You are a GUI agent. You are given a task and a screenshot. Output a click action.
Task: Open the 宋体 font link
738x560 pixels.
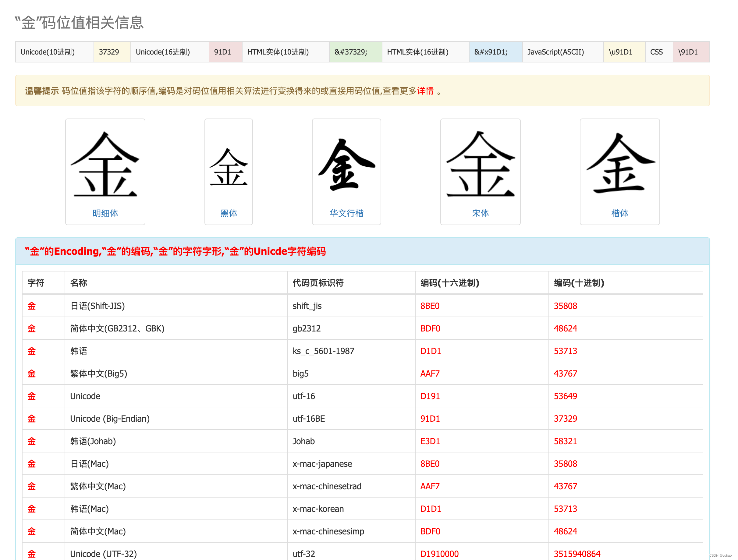[x=480, y=213]
